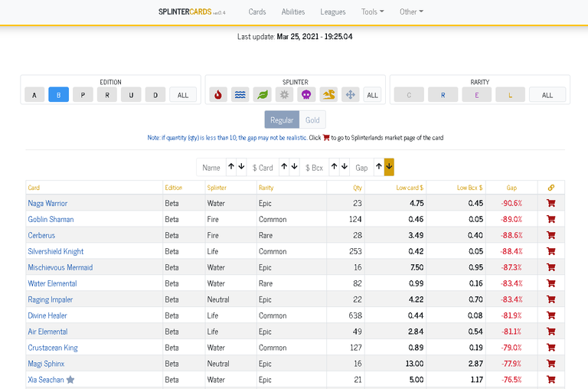Select Promo edition filter P
588x389 pixels.
click(x=83, y=95)
